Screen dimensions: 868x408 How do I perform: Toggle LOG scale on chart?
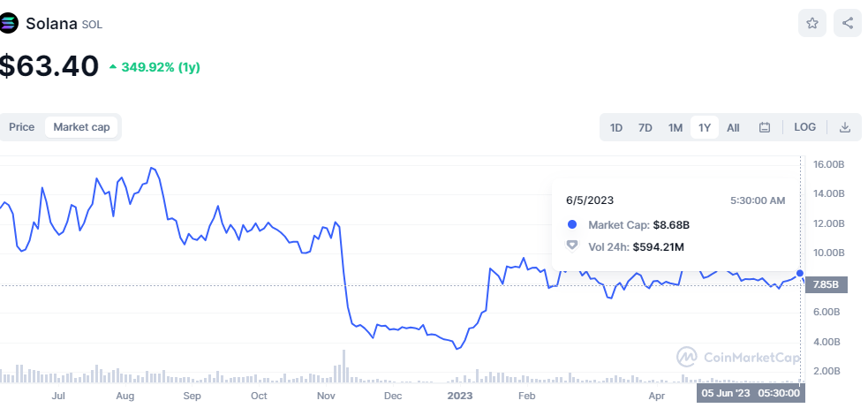pos(805,127)
